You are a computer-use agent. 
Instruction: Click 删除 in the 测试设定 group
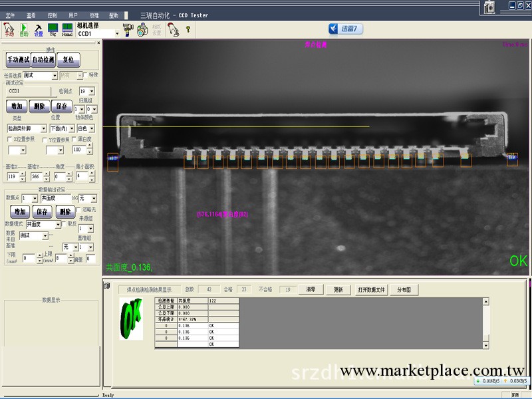(x=39, y=106)
